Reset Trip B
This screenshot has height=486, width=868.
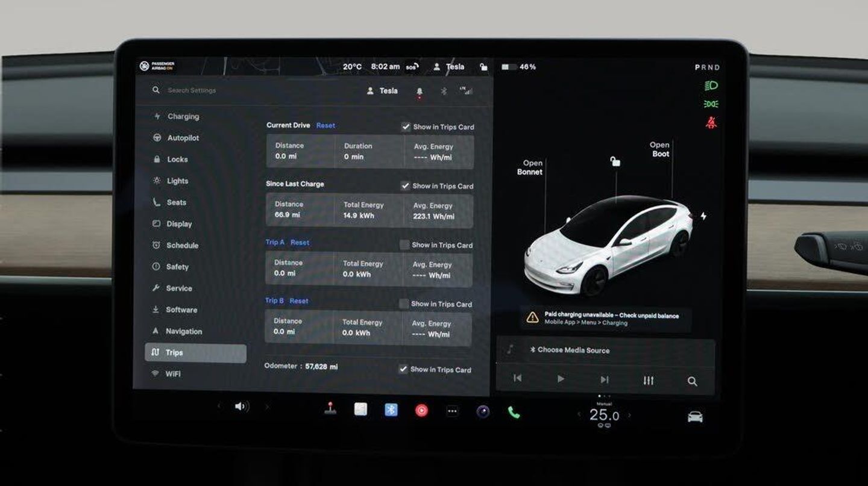coord(299,301)
